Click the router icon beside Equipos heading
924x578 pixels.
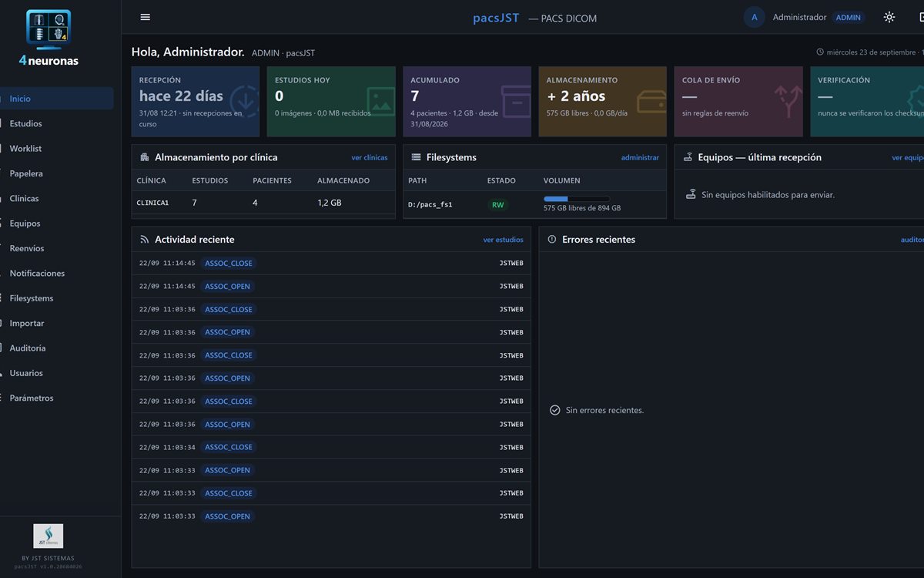pyautogui.click(x=688, y=157)
